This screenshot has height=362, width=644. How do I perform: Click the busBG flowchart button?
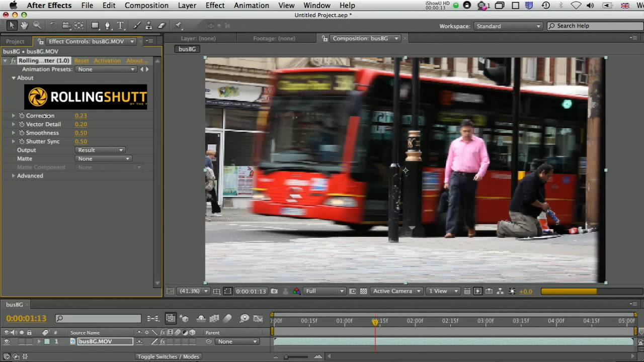click(x=187, y=49)
